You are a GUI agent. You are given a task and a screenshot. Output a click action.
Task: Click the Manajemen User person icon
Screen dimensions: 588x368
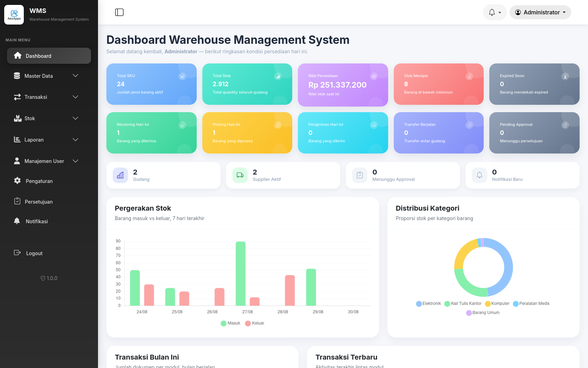pos(17,161)
